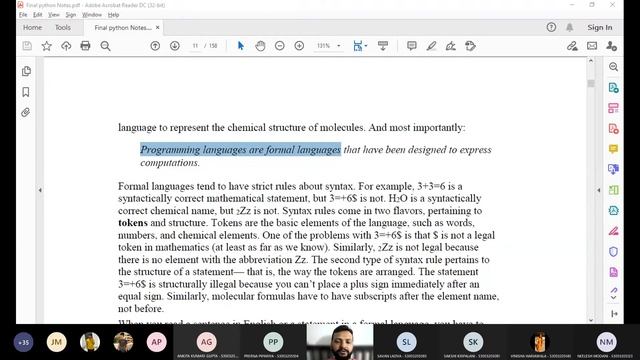Switch to the Home tab
This screenshot has height=360, width=640.
click(32, 27)
